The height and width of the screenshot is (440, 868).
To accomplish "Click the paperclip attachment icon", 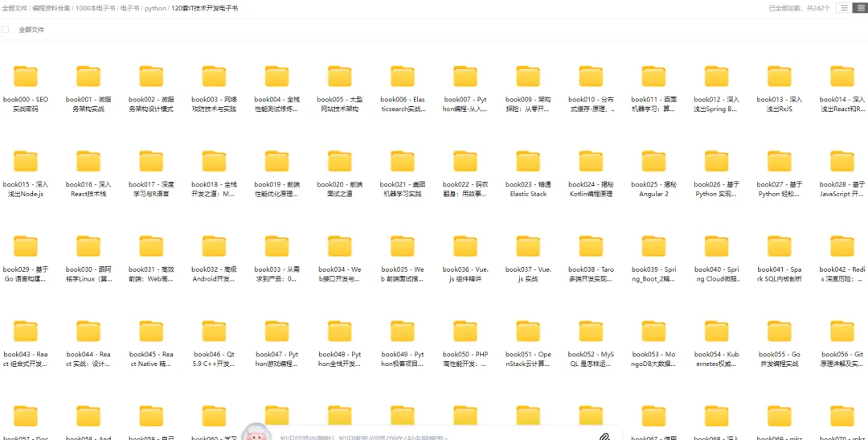I will [x=605, y=436].
